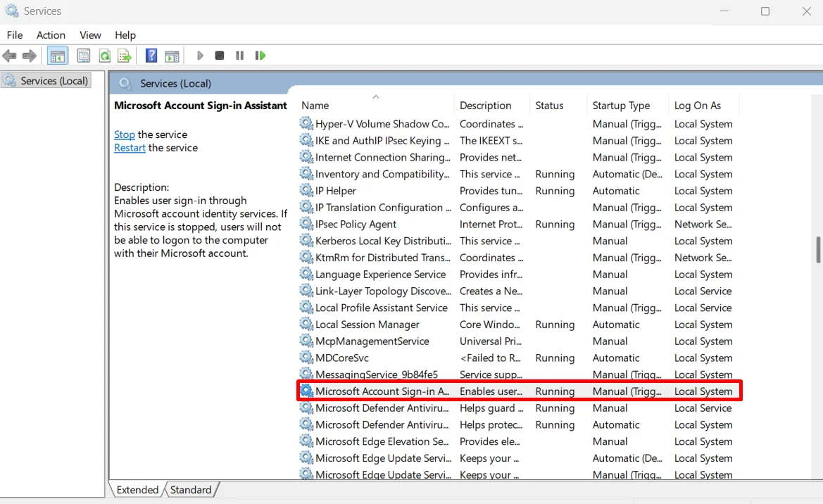Stop the selected service using the stop icon
Image resolution: width=823 pixels, height=504 pixels.
point(220,56)
